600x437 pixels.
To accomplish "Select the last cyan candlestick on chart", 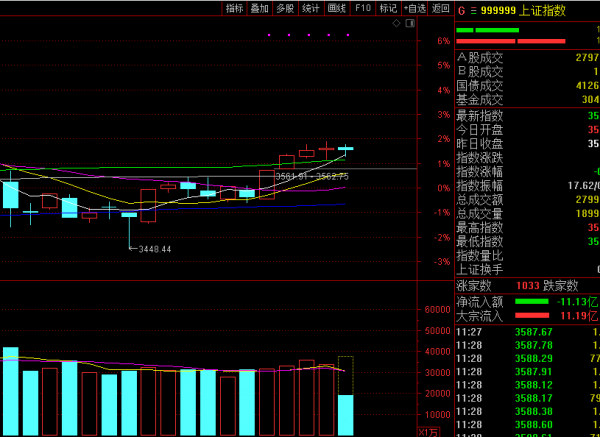I will pos(345,148).
